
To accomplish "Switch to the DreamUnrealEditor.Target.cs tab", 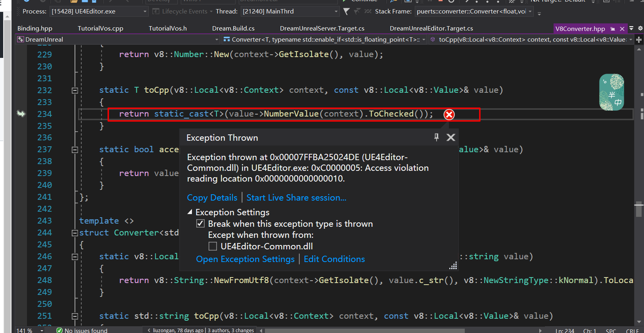I will pos(431,29).
